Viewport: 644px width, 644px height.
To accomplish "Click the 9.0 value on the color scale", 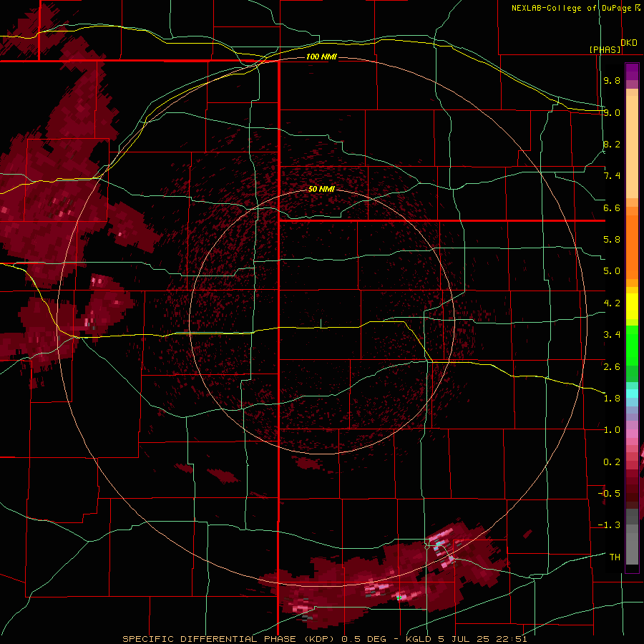I will [x=612, y=112].
